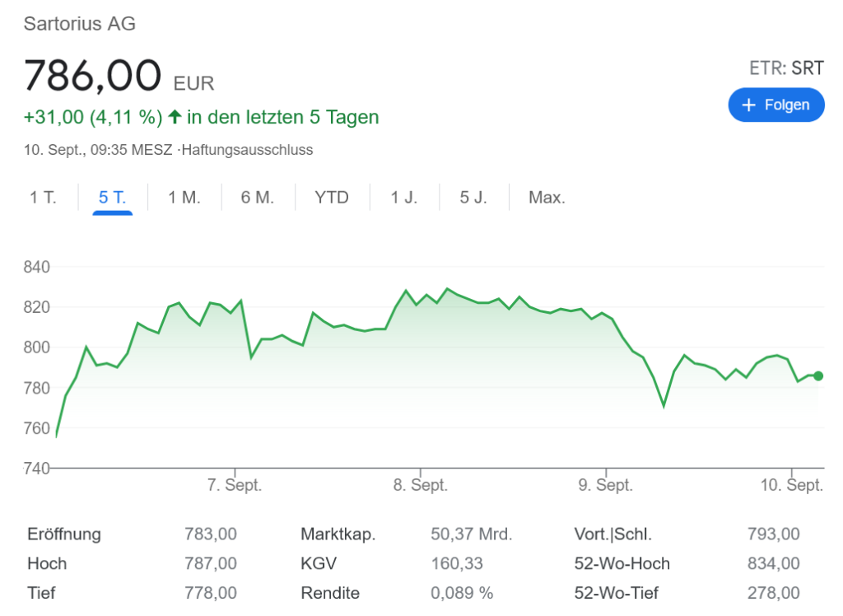Click the plus icon inside Folgen

(x=748, y=105)
